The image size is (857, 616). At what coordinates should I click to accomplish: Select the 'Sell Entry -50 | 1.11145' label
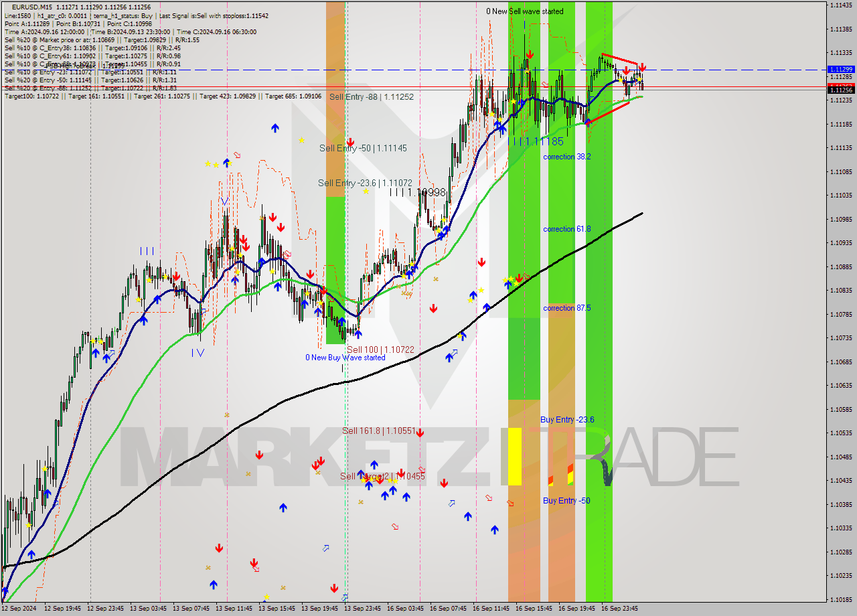[x=363, y=148]
